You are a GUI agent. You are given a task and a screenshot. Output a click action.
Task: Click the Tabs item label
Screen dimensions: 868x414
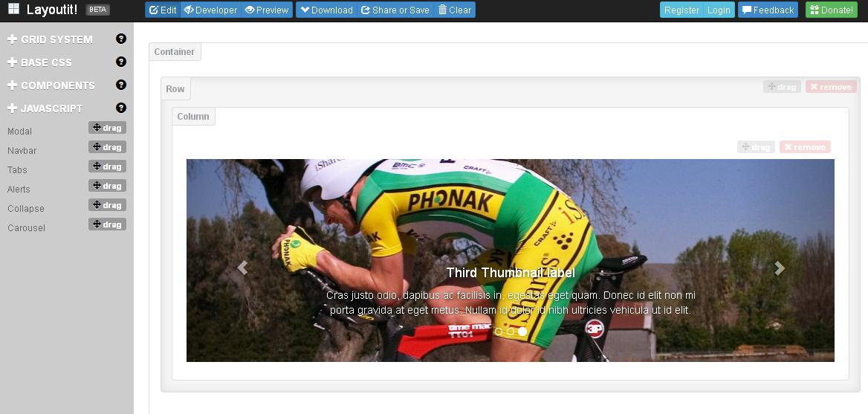coord(17,170)
